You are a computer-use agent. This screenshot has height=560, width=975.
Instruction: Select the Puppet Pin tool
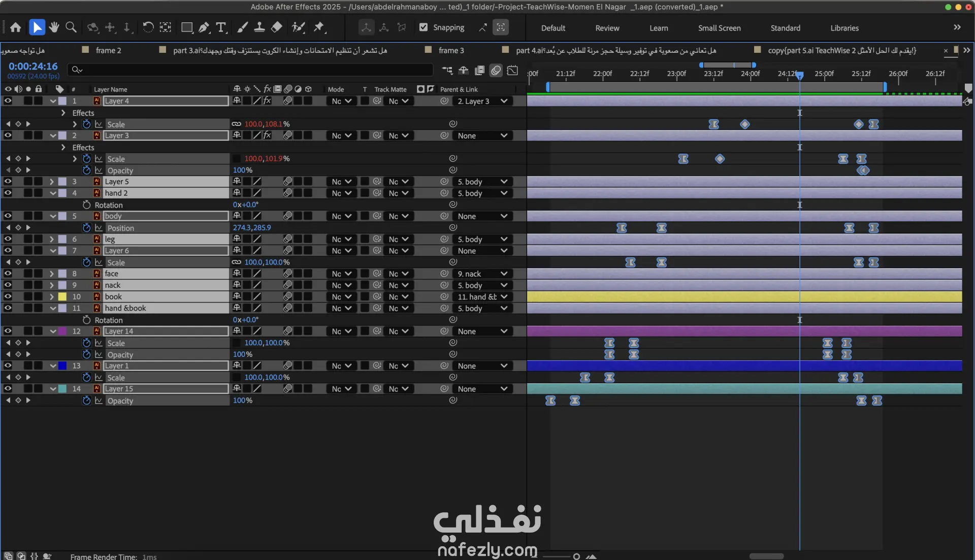pyautogui.click(x=319, y=27)
